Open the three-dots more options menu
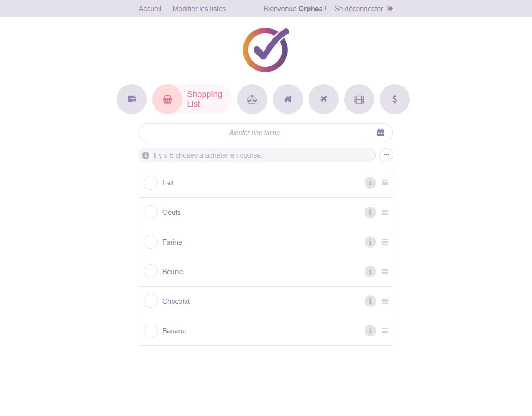The height and width of the screenshot is (416, 532). [386, 155]
